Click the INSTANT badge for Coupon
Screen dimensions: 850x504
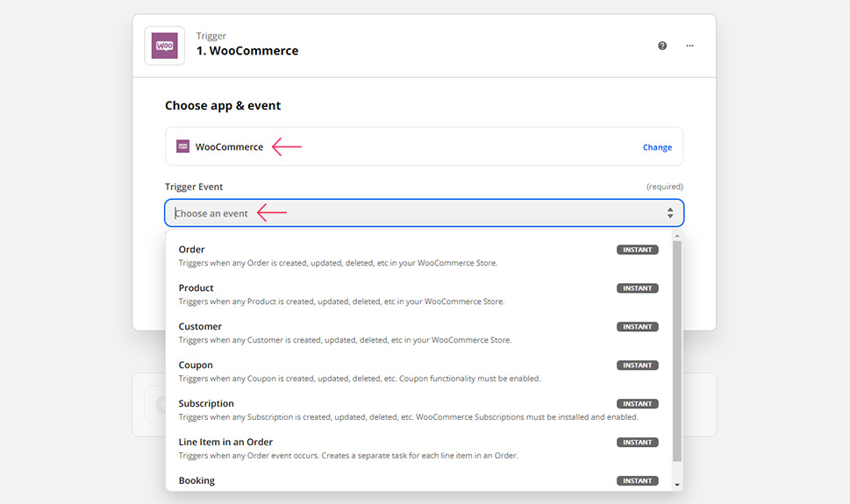coord(638,366)
